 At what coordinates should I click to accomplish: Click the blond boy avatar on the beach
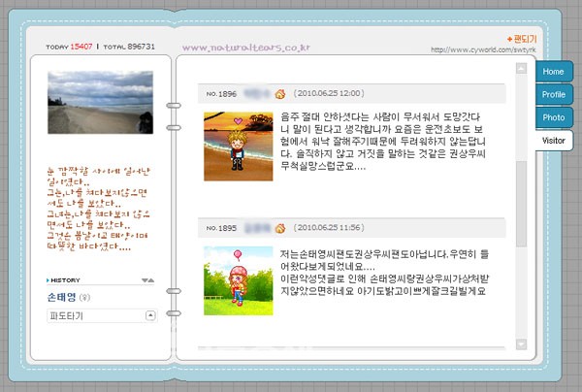pos(233,146)
